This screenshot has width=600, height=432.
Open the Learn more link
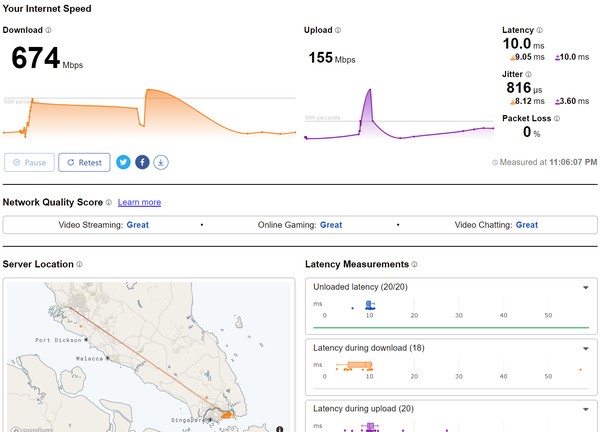pyautogui.click(x=139, y=202)
